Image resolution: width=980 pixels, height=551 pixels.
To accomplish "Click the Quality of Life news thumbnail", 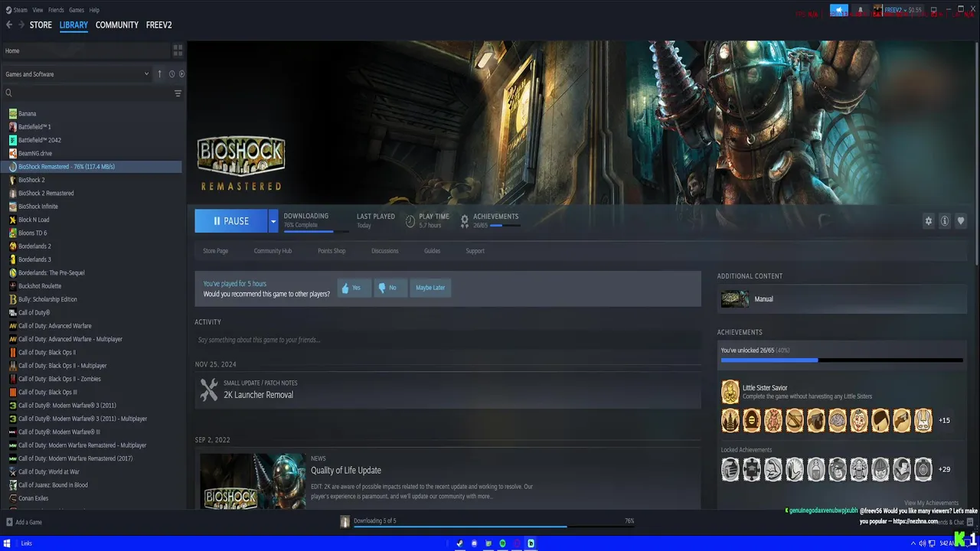I will 253,481.
